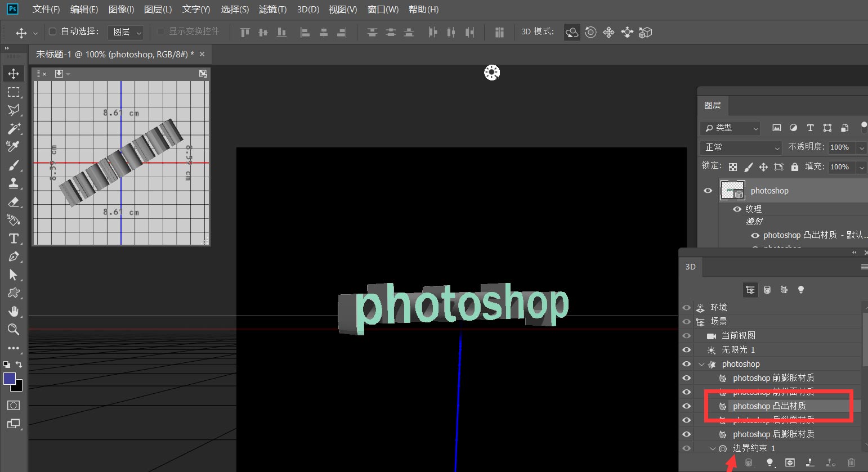The height and width of the screenshot is (472, 868).
Task: Click the foreground color swatch
Action: [8, 379]
